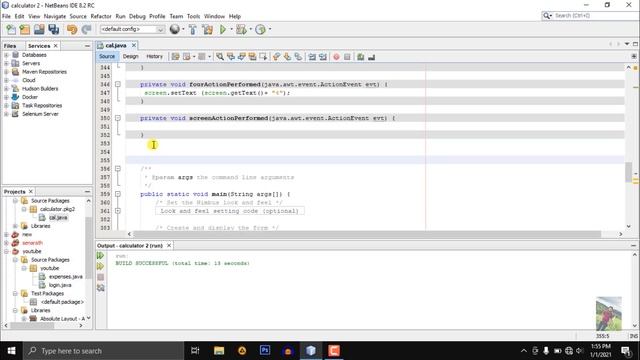Clean and build the project

207,29
